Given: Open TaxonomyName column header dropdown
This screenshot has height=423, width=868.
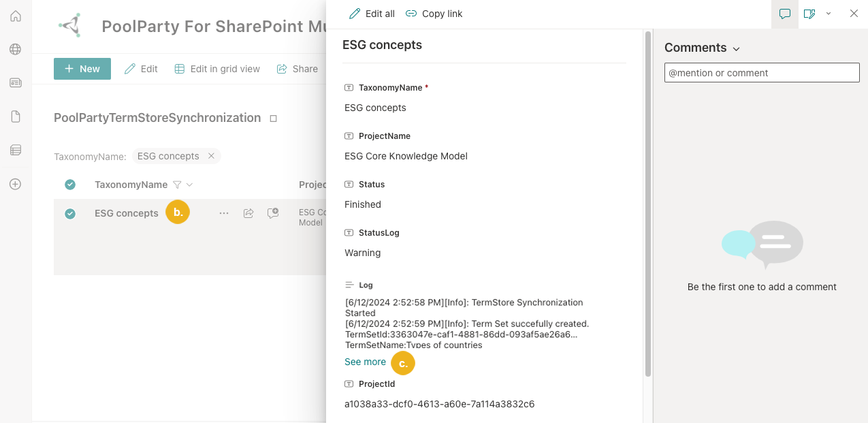Looking at the screenshot, I should tap(190, 185).
